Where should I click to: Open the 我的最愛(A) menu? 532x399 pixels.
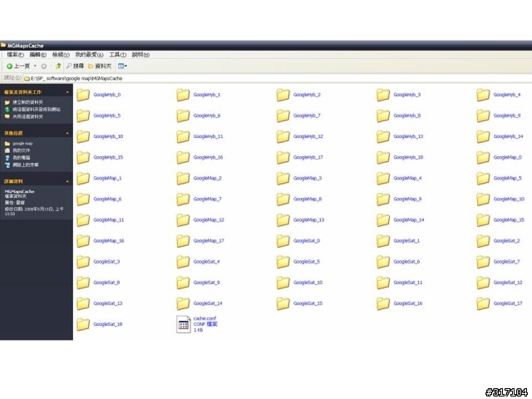pos(89,55)
